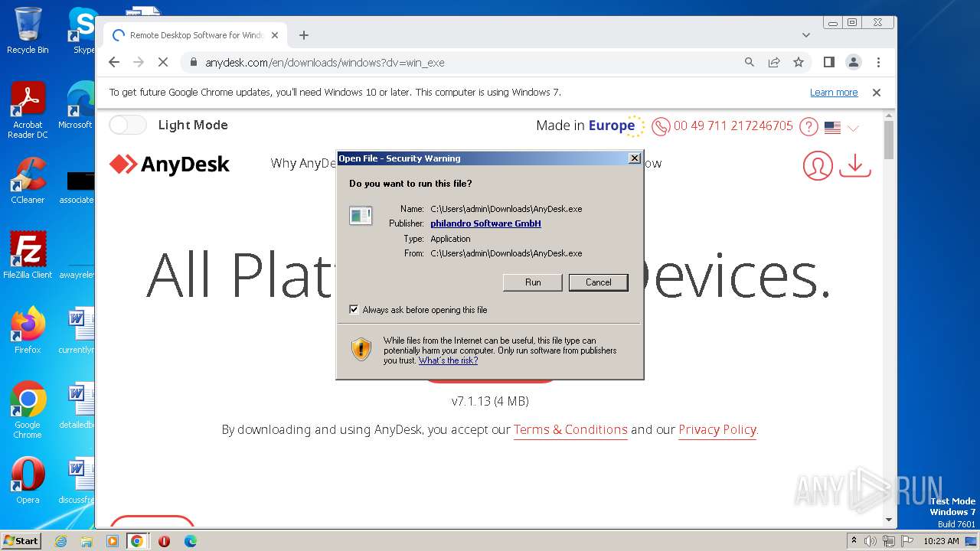Click the search magnifier icon in address bar
The width and height of the screenshot is (980, 551).
(750, 62)
